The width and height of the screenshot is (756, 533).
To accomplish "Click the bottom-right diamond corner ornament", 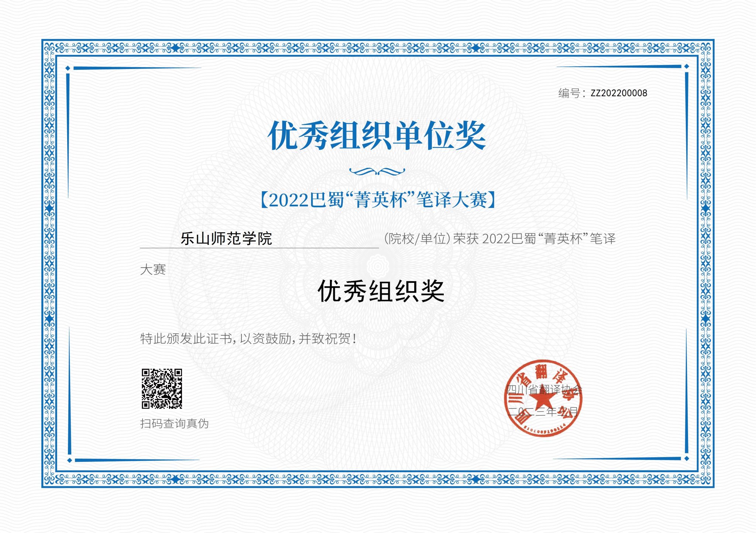I will coord(686,458).
